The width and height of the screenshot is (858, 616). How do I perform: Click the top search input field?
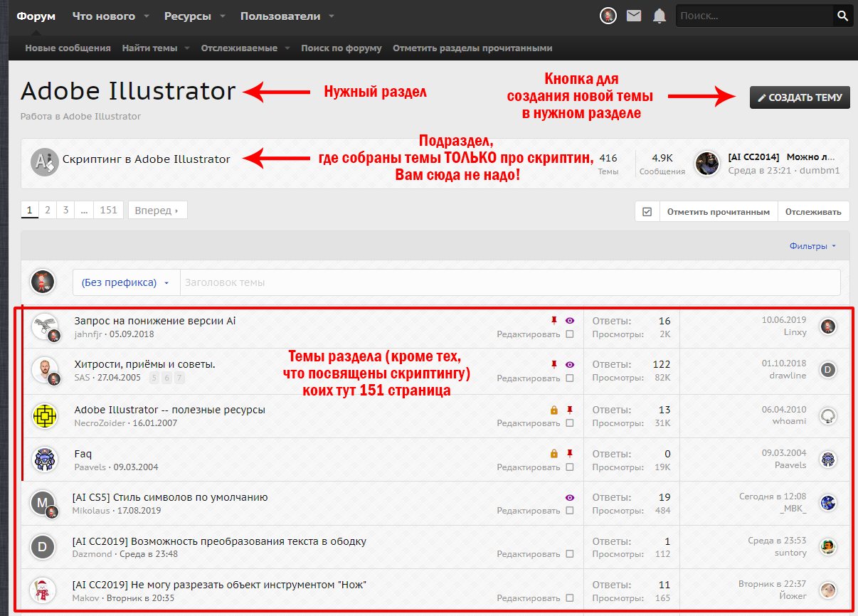point(754,16)
